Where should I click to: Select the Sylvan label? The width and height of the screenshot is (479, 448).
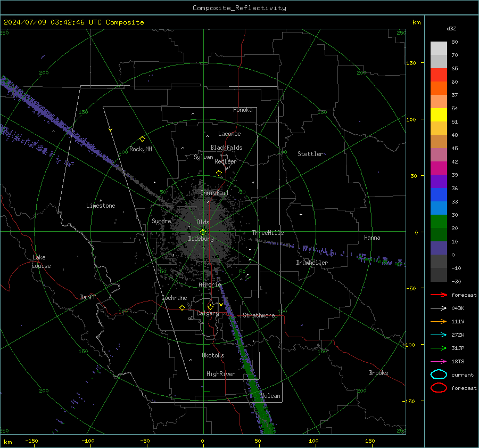pyautogui.click(x=203, y=157)
